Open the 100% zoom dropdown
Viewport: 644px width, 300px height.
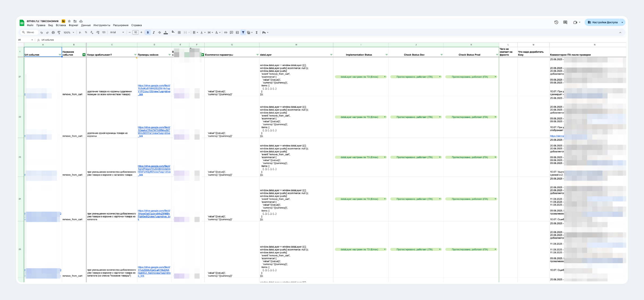pyautogui.click(x=69, y=32)
